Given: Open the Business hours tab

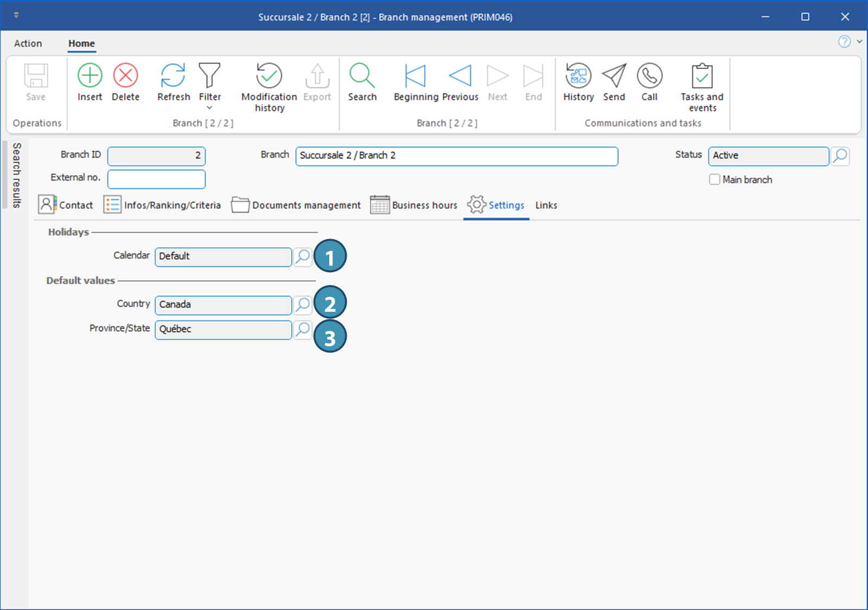Looking at the screenshot, I should (414, 206).
